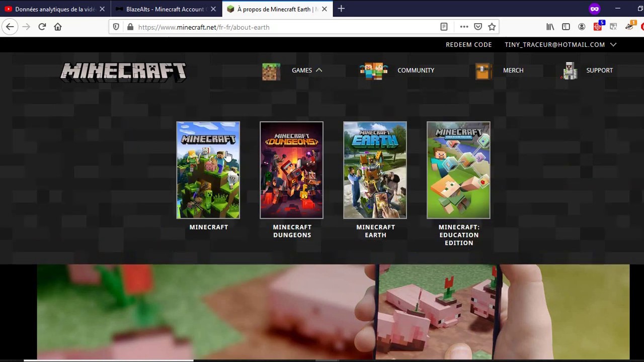The image size is (644, 362).
Task: Open the browser home page icon
Action: click(58, 27)
